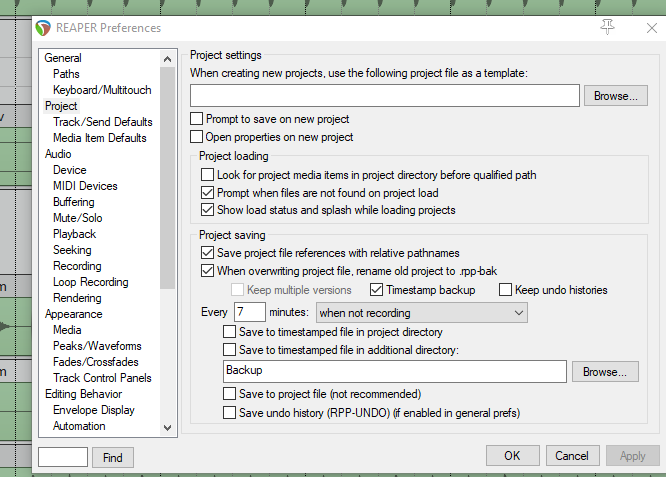Screen dimensions: 666x477
Task: Open Mute/Solo preferences page
Action: click(x=78, y=218)
